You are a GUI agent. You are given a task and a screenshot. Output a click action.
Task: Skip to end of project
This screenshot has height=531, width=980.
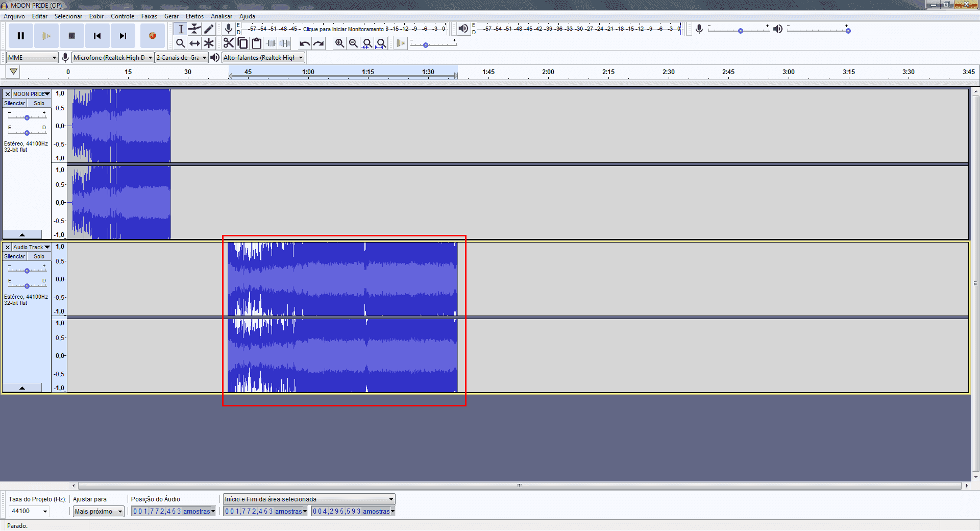[123, 36]
